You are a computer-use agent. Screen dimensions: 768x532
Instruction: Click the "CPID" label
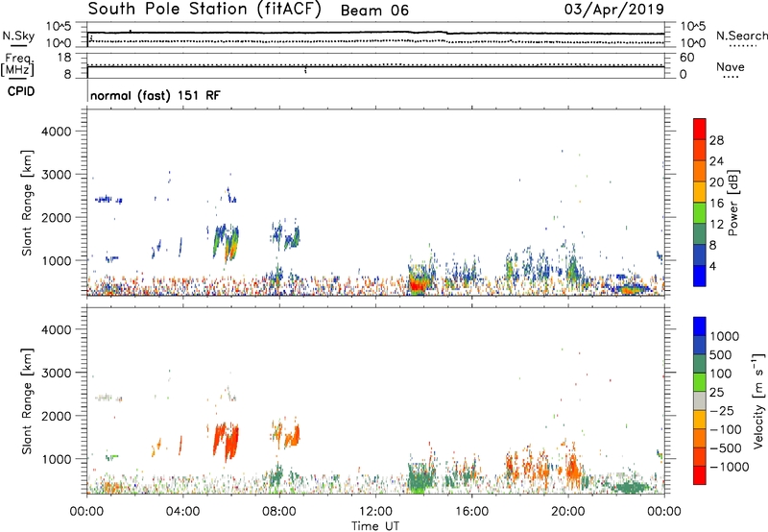pos(21,91)
